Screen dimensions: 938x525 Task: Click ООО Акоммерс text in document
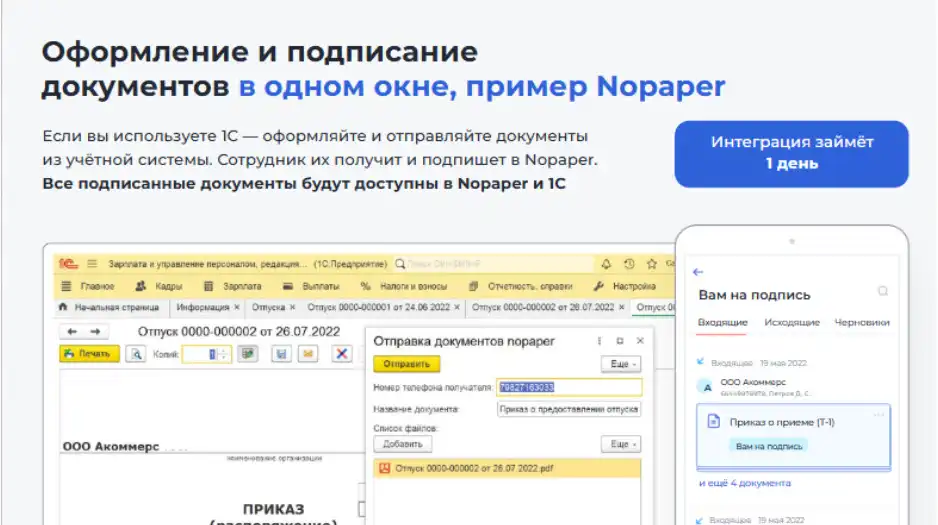click(x=111, y=447)
